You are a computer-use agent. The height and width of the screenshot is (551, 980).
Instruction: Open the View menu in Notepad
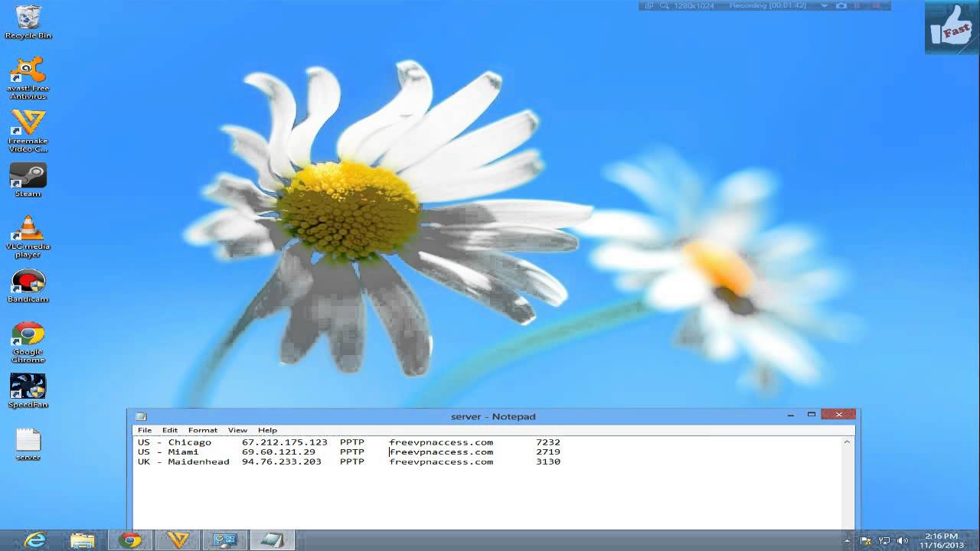tap(237, 430)
